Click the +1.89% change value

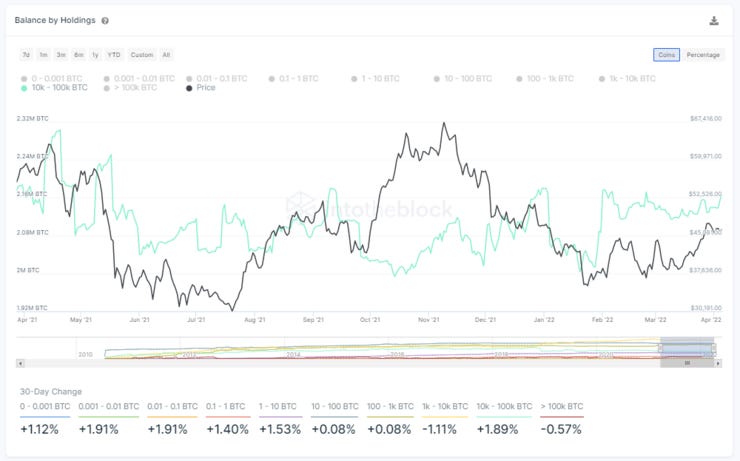coord(497,429)
